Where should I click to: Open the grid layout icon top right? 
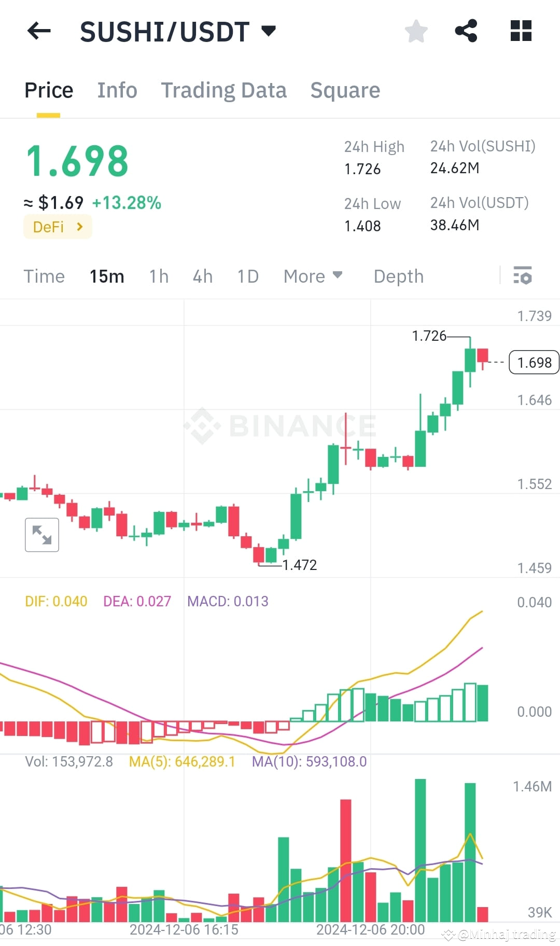point(520,31)
